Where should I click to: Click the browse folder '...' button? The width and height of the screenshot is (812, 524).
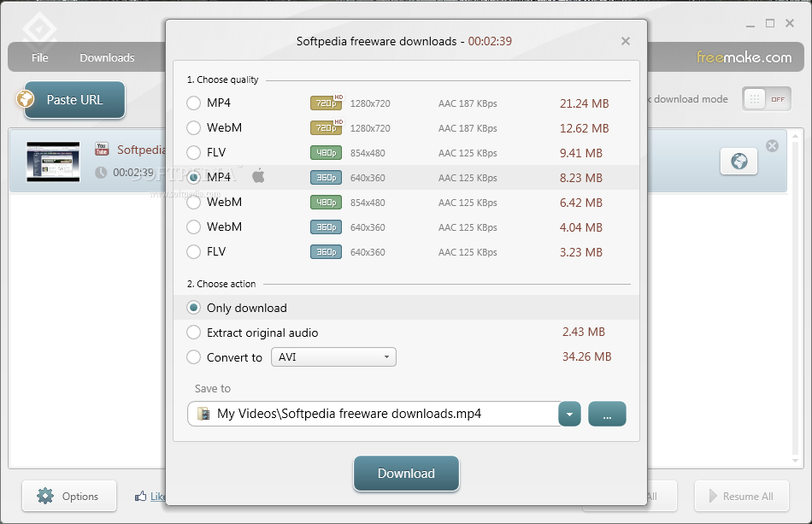point(607,415)
